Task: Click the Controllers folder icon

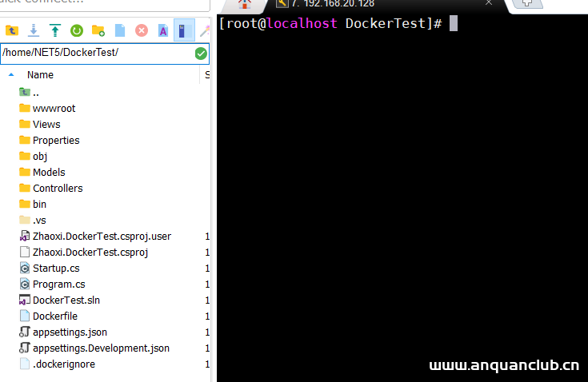Action: [x=25, y=188]
